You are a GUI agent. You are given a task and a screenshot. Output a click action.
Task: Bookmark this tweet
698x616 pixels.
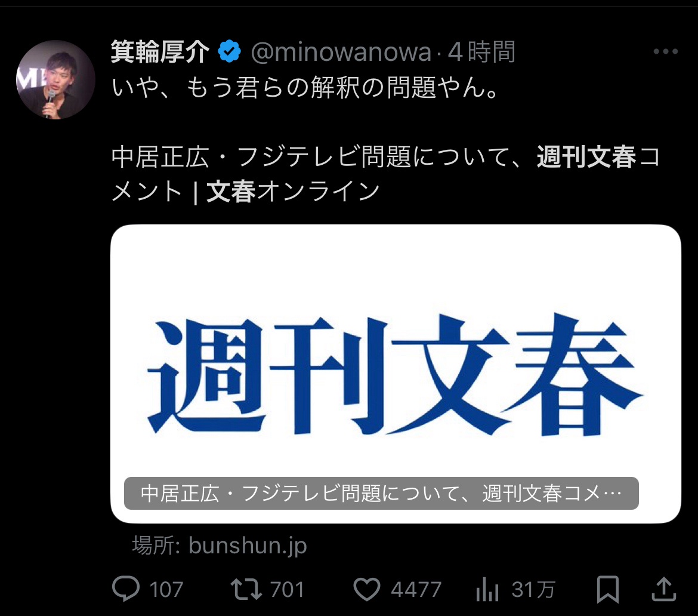(x=608, y=589)
